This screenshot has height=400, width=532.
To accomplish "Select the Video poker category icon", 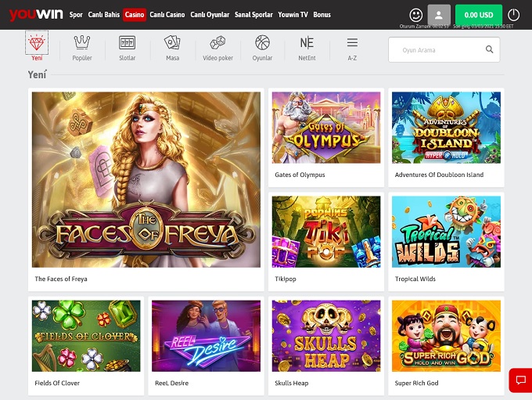I will (217, 43).
